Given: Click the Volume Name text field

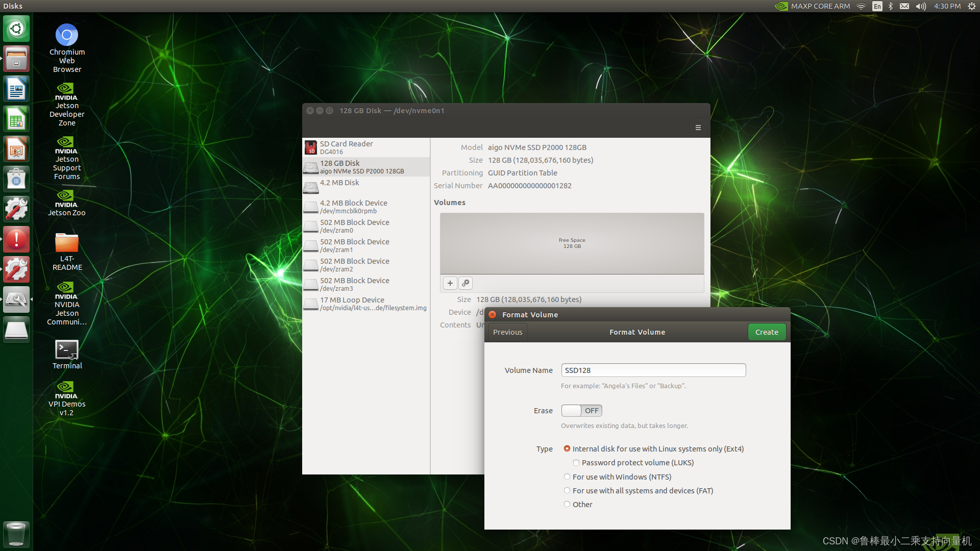Looking at the screenshot, I should 653,370.
